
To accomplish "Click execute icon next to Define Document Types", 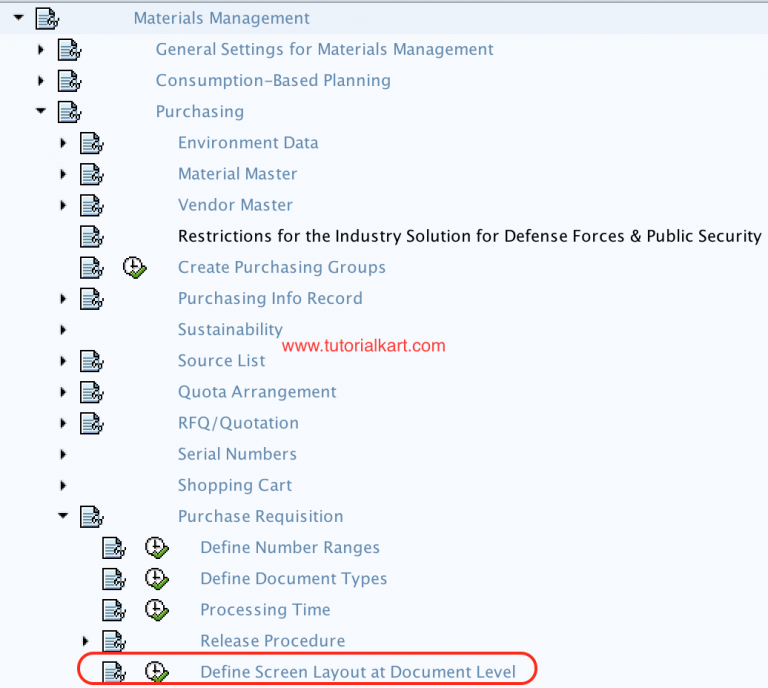I will [x=157, y=579].
